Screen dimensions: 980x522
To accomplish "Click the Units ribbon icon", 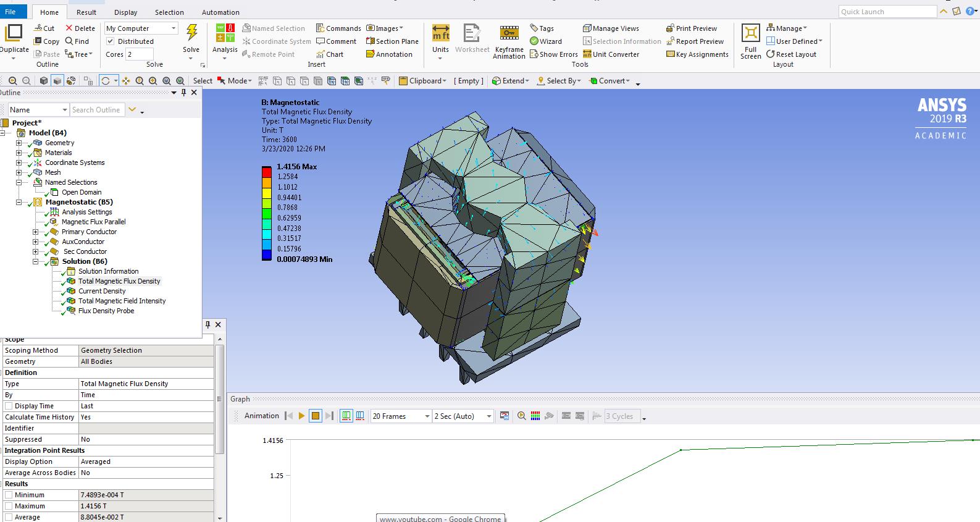I will 441,33.
